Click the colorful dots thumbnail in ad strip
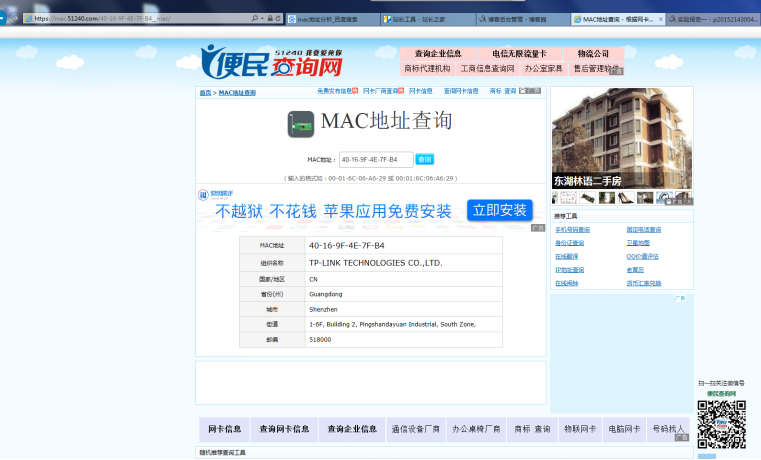 (568, 197)
